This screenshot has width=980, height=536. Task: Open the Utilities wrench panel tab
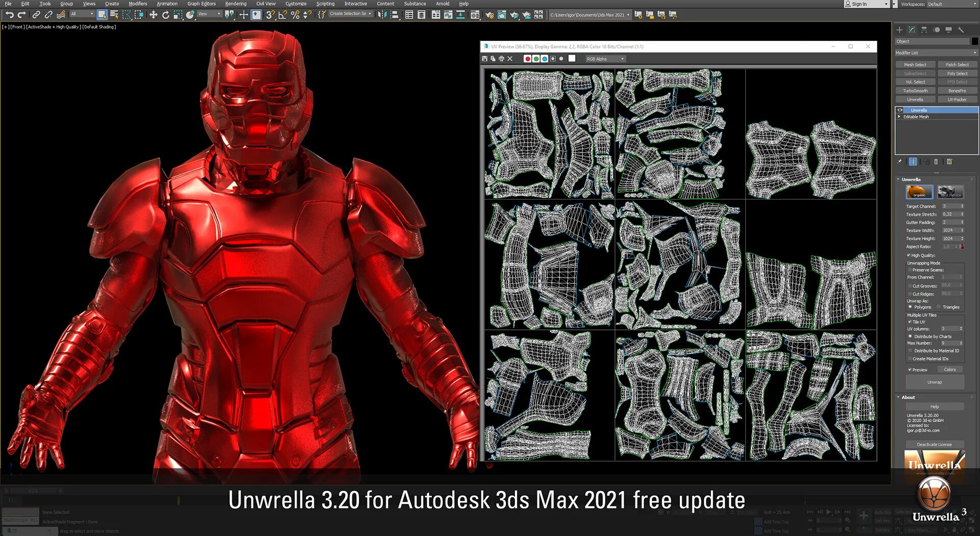(961, 30)
